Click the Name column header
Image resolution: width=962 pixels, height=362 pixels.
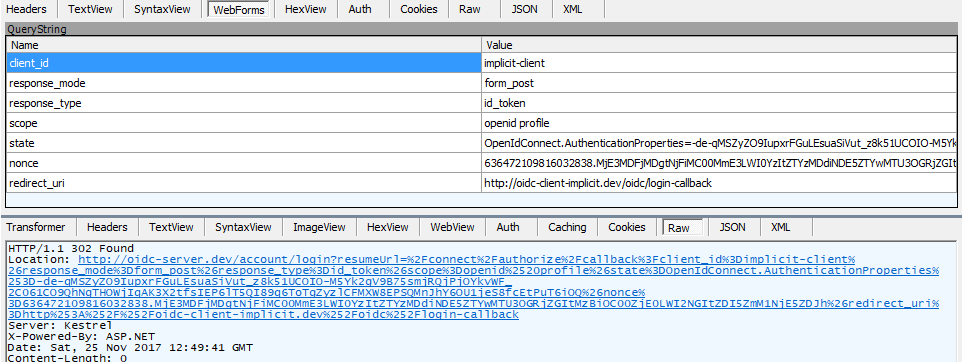244,45
